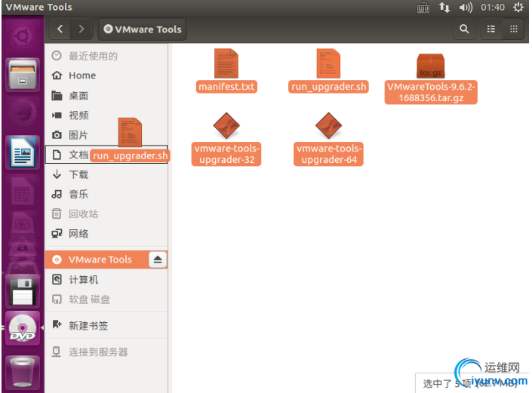Screen dimensions: 532x393
Task: Select the vmware-tools-upgrader-64 executable
Action: point(328,125)
